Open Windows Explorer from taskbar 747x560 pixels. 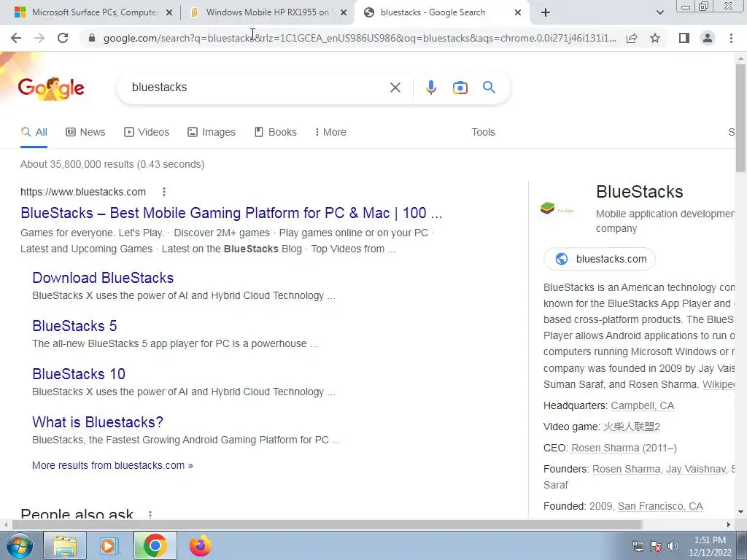65,545
